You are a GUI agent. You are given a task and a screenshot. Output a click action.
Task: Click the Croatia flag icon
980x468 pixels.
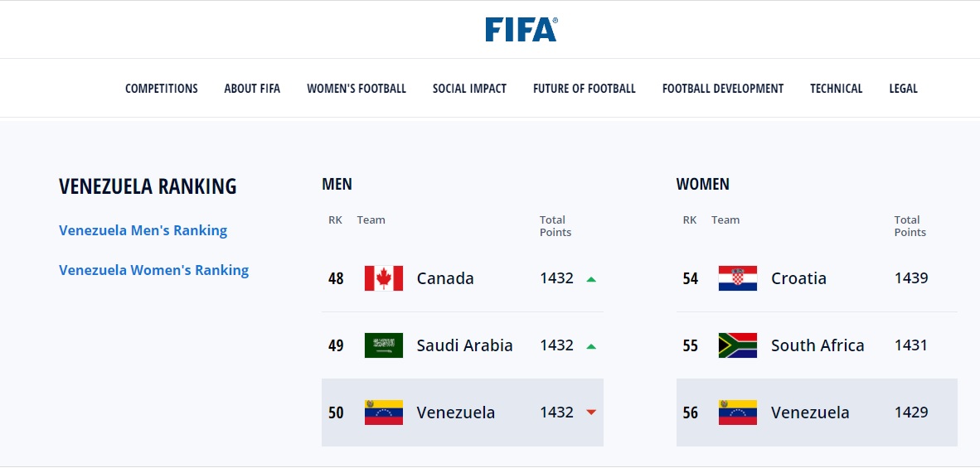[738, 278]
